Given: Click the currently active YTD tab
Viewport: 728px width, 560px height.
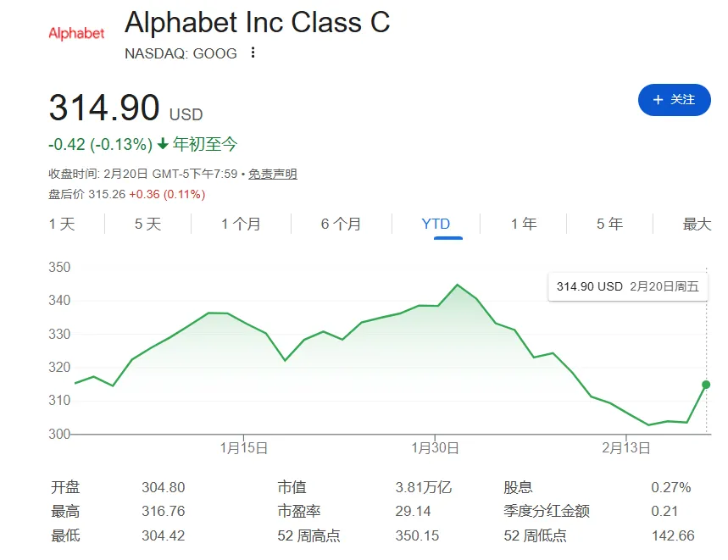Looking at the screenshot, I should pos(436,224).
